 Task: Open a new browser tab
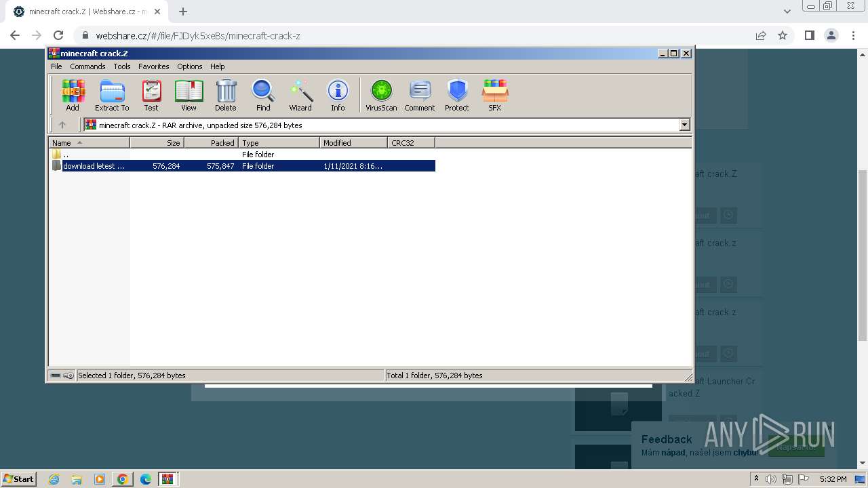coord(183,12)
